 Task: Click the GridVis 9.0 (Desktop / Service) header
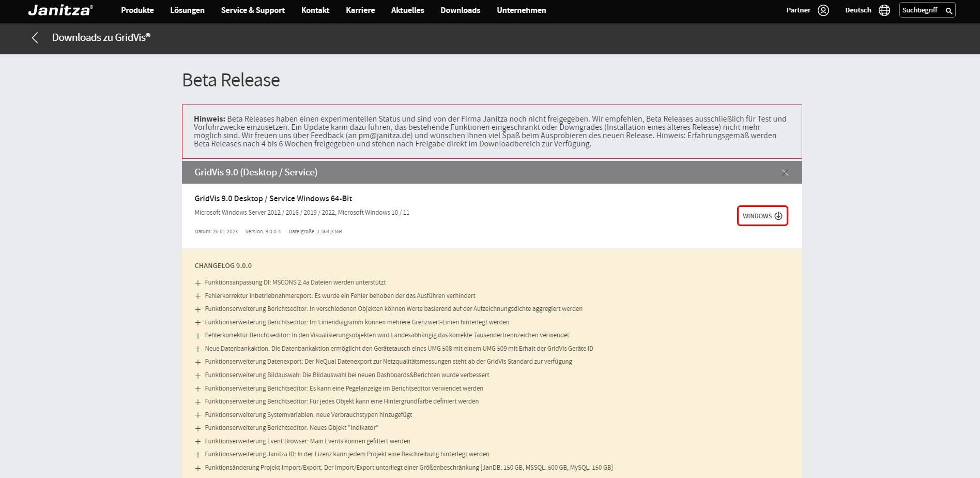[492, 172]
